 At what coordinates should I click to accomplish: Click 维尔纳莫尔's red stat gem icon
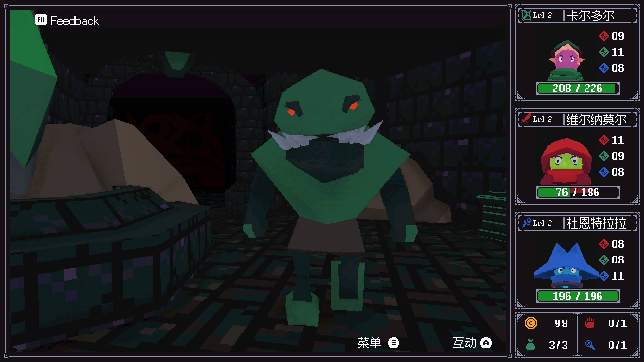[x=603, y=140]
